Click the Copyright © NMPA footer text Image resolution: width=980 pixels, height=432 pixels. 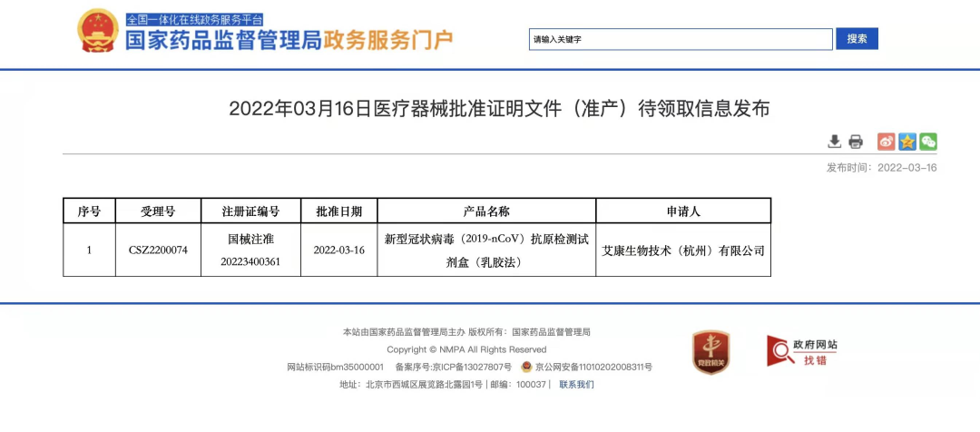tap(466, 349)
